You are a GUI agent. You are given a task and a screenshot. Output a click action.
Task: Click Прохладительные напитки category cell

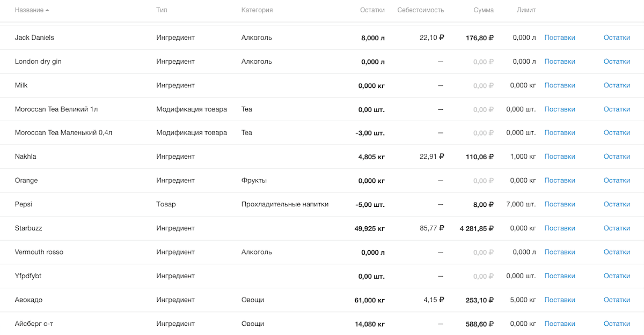click(285, 204)
